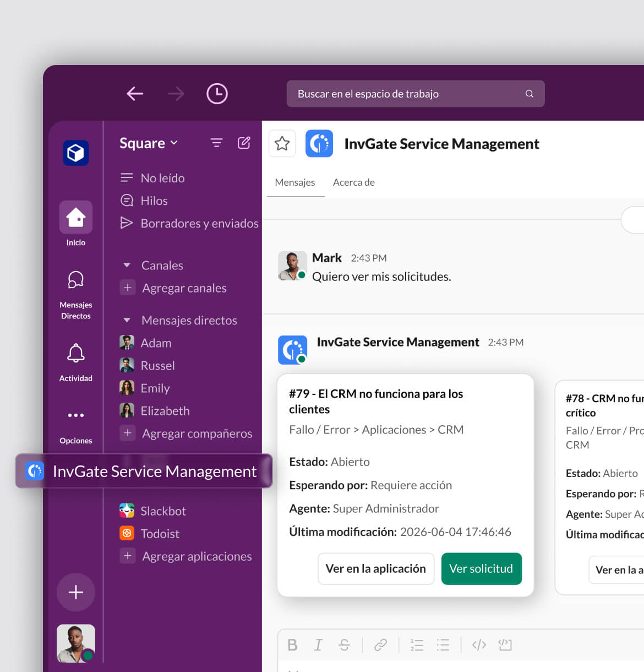Screen dimensions: 644x672
Task: Click "Fallo / Error > Aplicaciones > CRM" text
Action: pyautogui.click(x=376, y=430)
